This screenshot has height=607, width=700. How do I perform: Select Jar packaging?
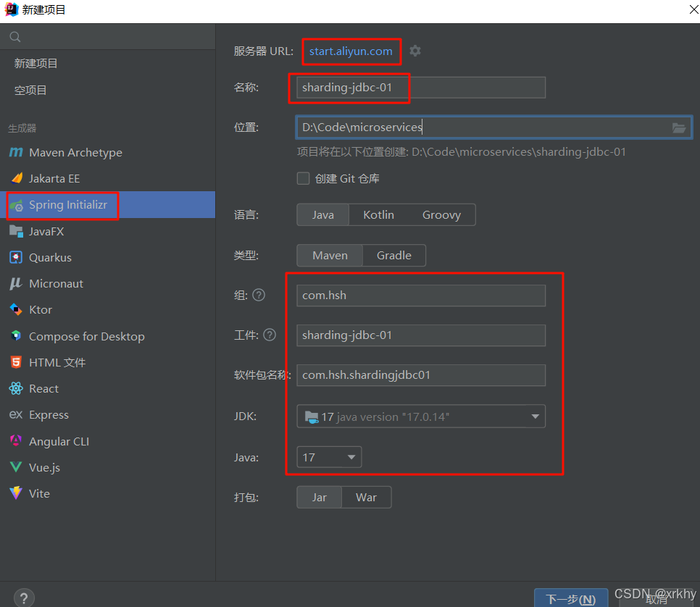coord(319,497)
